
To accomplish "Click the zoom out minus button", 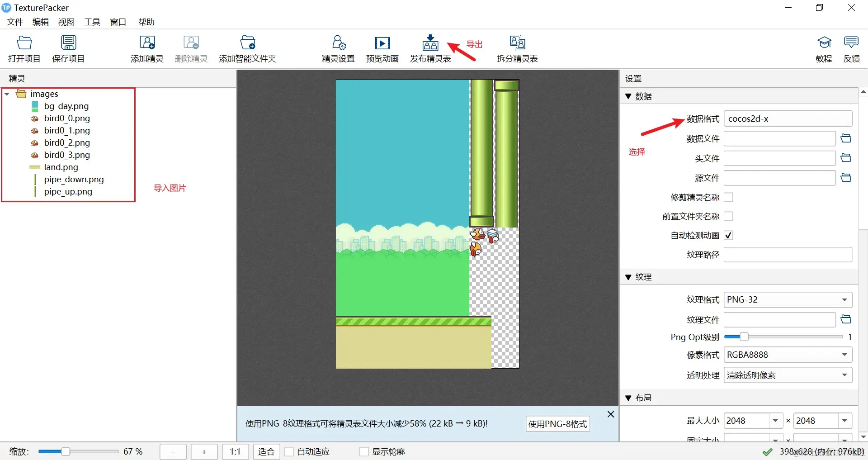I will (x=173, y=451).
